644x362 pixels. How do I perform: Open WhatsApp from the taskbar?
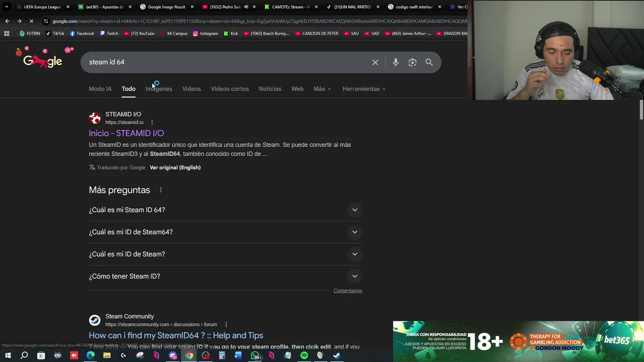[255, 355]
